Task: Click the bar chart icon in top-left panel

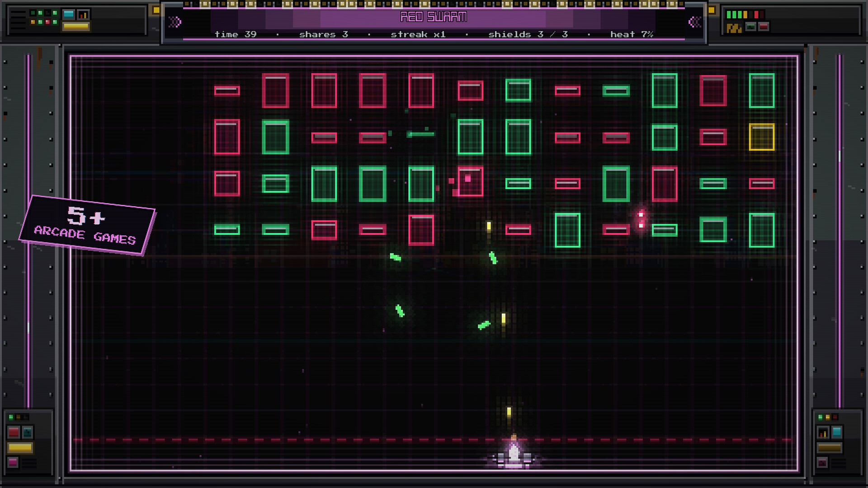Action: (x=83, y=14)
